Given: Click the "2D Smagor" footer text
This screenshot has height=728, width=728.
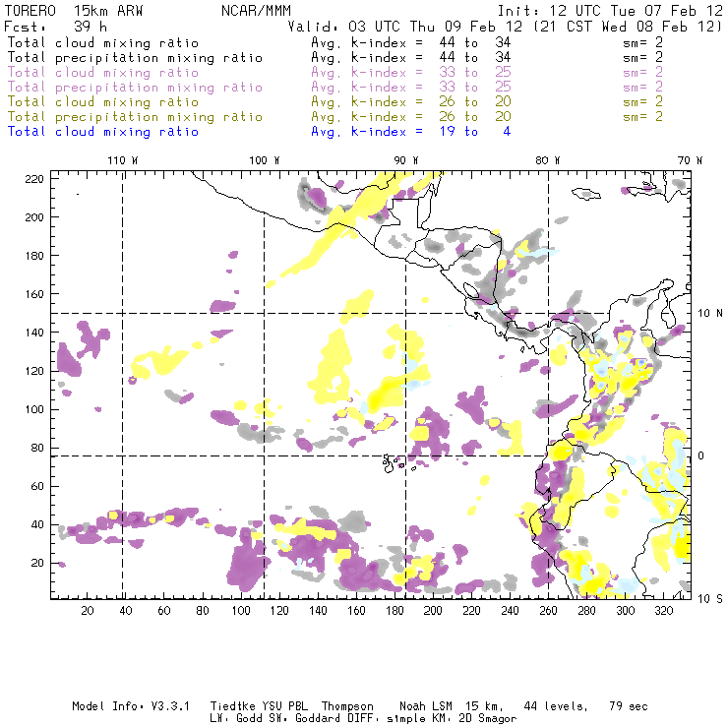Looking at the screenshot, I should pos(488,719).
